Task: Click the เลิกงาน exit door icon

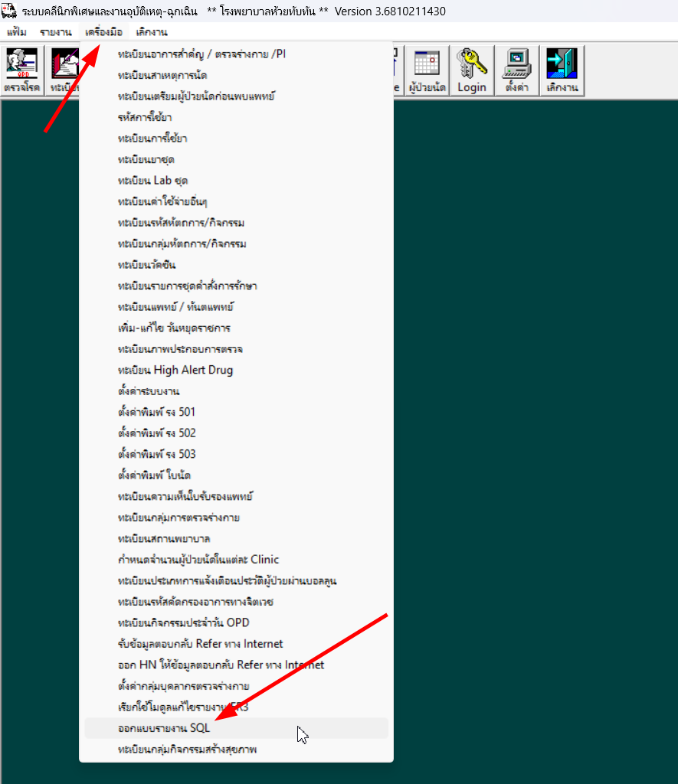Action: pyautogui.click(x=562, y=70)
